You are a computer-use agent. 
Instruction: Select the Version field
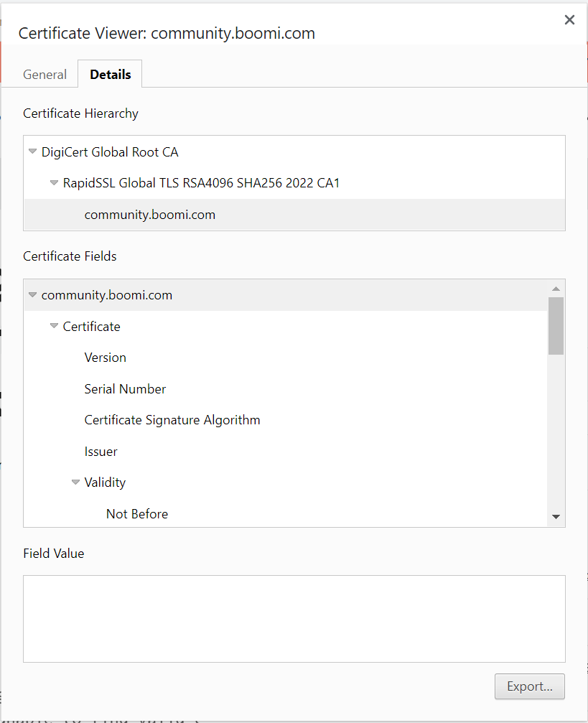[x=105, y=357]
